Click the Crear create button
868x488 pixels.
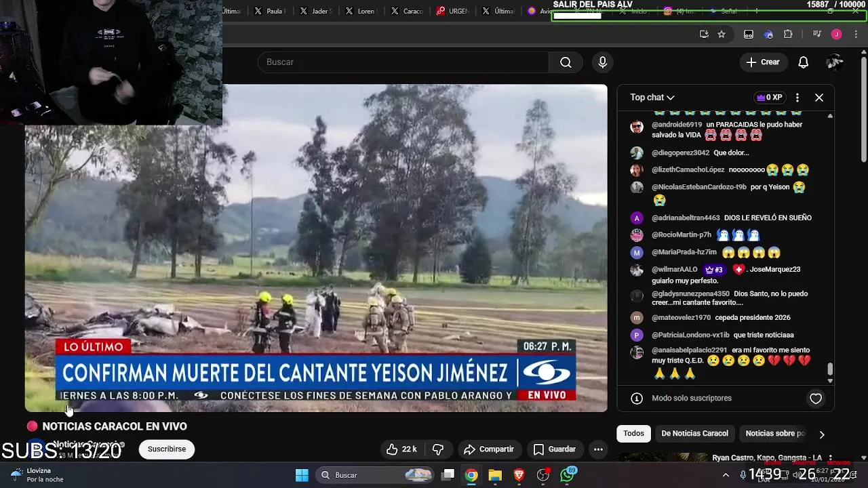pyautogui.click(x=763, y=62)
